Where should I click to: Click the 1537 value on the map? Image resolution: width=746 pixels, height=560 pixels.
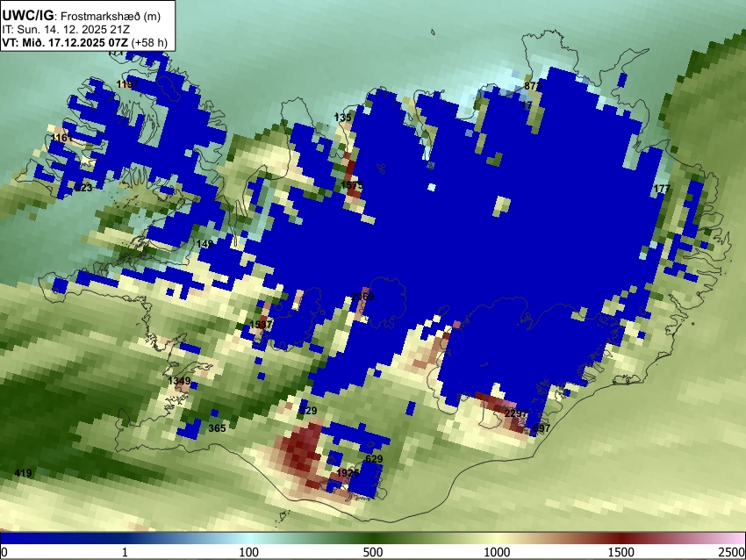coord(261,325)
